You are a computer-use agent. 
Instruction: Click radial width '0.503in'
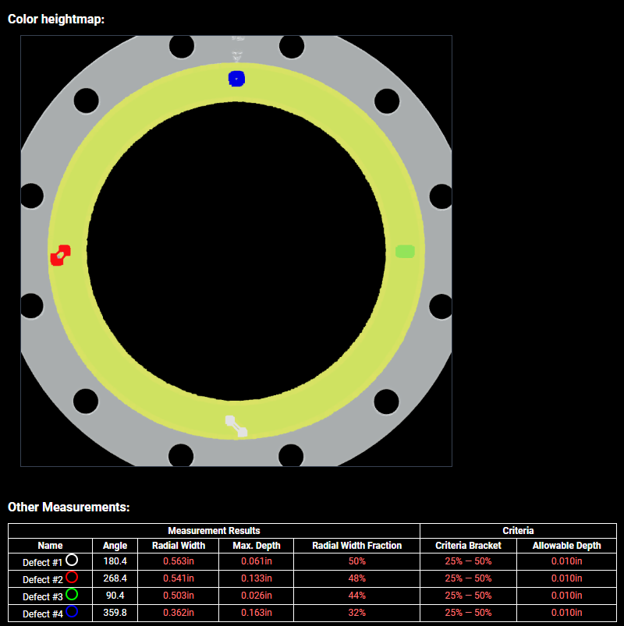[178, 596]
